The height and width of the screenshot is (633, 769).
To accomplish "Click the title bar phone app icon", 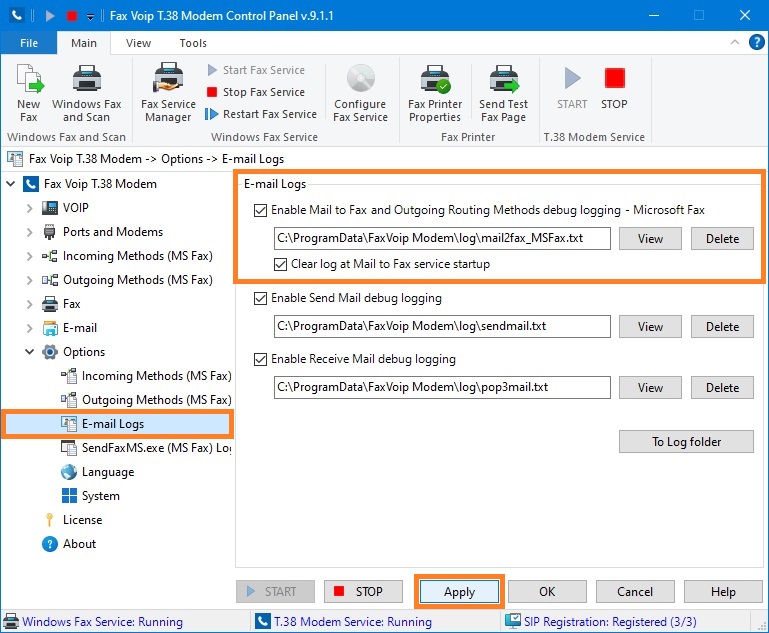I will point(17,16).
